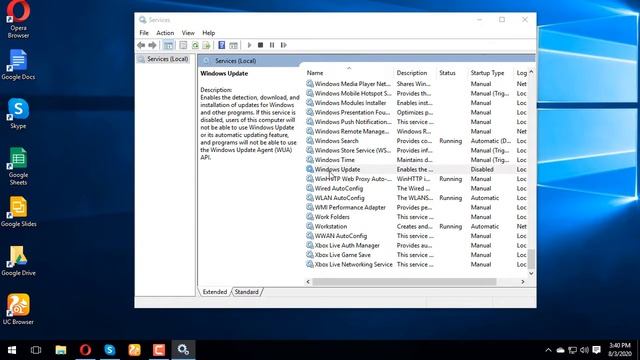Click the horizontal scrollbar right arrow

pyautogui.click(x=522, y=282)
